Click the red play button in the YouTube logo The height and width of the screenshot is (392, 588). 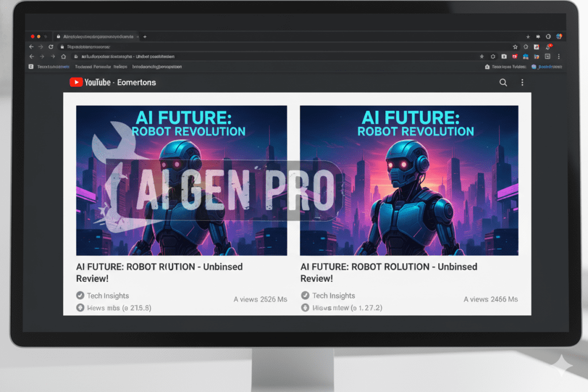coord(75,82)
